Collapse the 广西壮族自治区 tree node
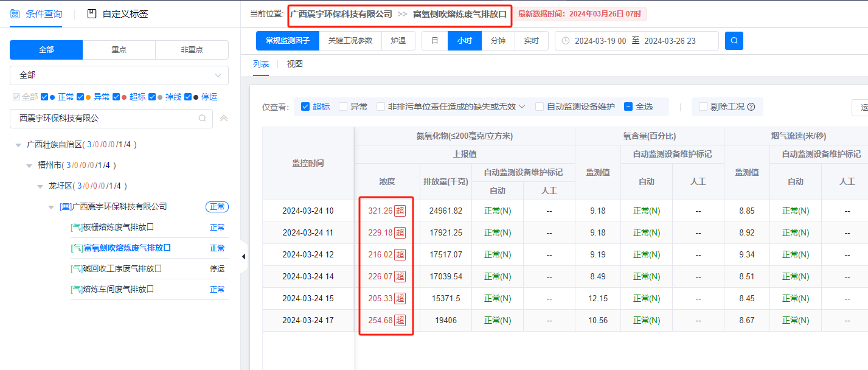Screen dimensions: 868x370 [x=18, y=145]
